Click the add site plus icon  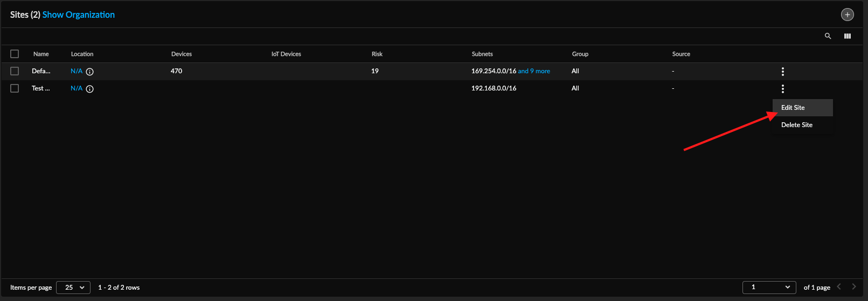[x=847, y=15]
